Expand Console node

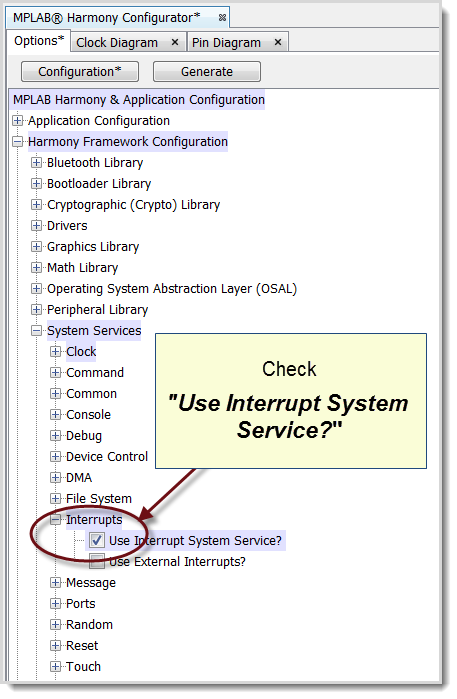tap(55, 415)
